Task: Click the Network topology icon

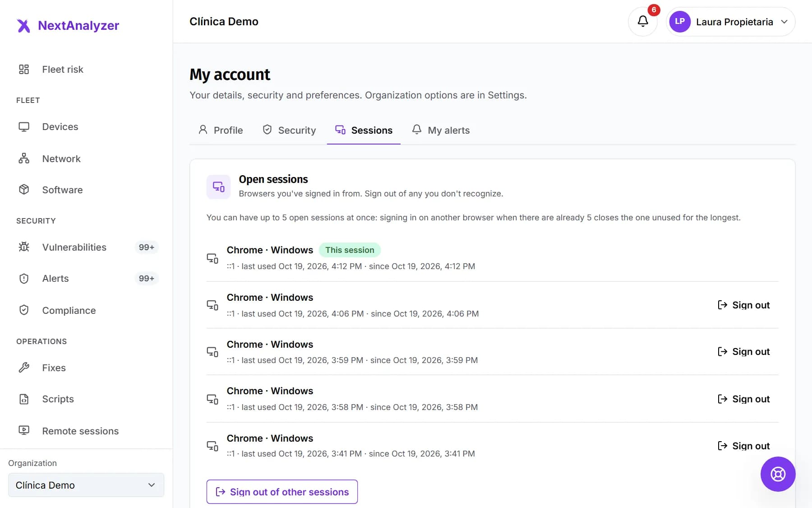Action: click(x=24, y=158)
